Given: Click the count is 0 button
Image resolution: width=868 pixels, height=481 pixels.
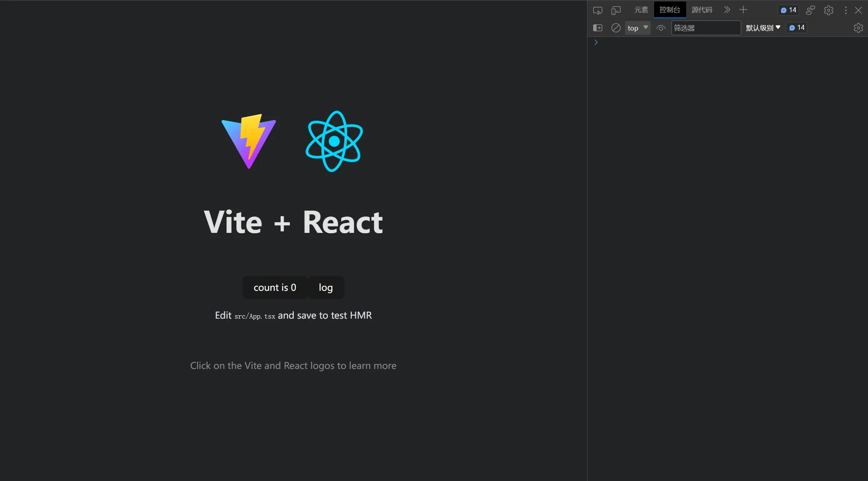Looking at the screenshot, I should [274, 287].
